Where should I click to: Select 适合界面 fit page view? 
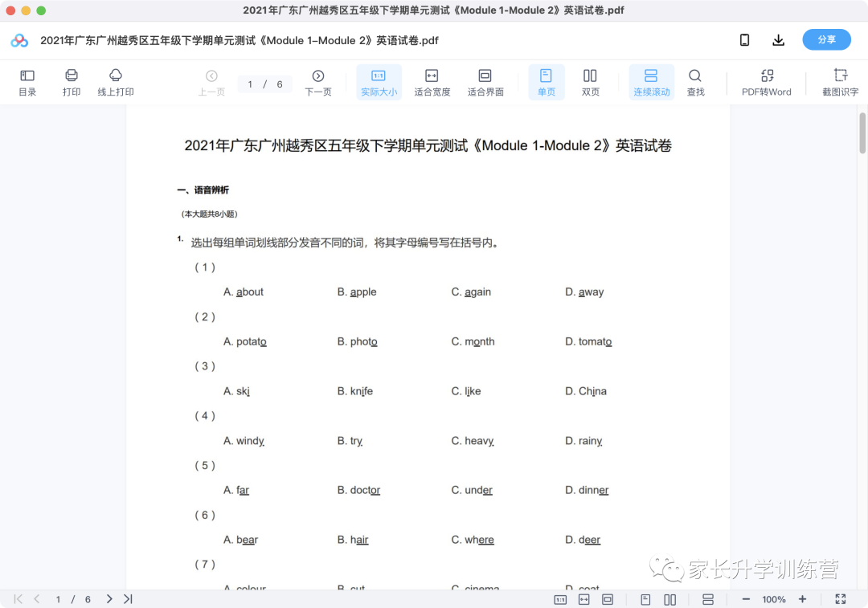(x=485, y=83)
